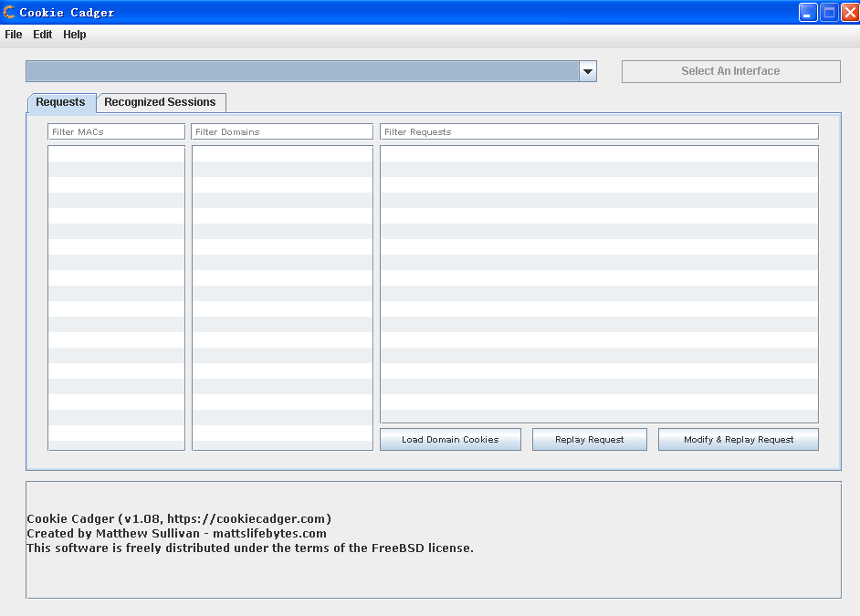Click the Cookie Cadger title bar icon

tap(9, 12)
